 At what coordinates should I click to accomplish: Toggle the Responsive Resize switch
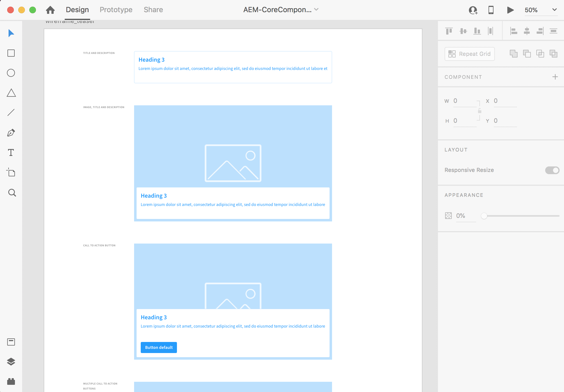coord(552,170)
